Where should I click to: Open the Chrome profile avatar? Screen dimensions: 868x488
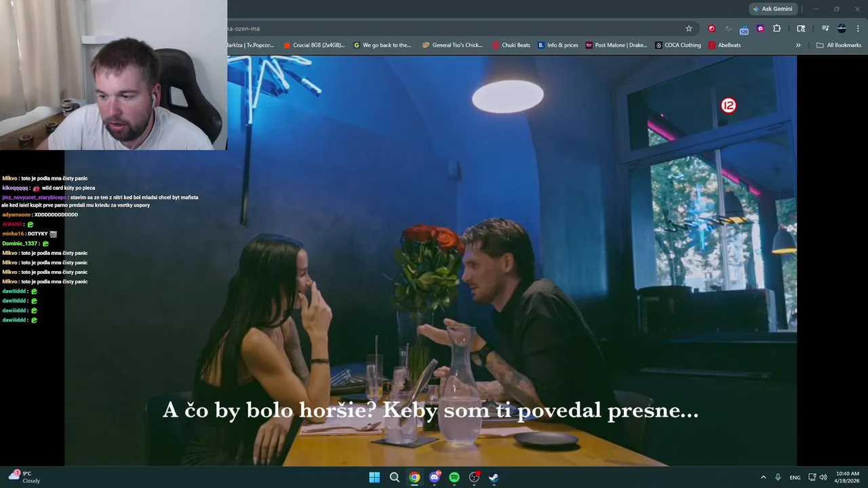[842, 28]
